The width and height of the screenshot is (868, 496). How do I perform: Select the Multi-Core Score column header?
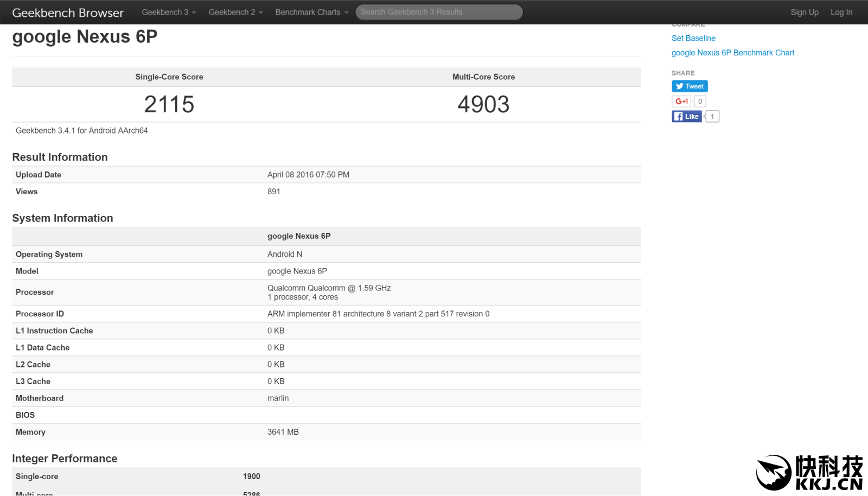[484, 77]
